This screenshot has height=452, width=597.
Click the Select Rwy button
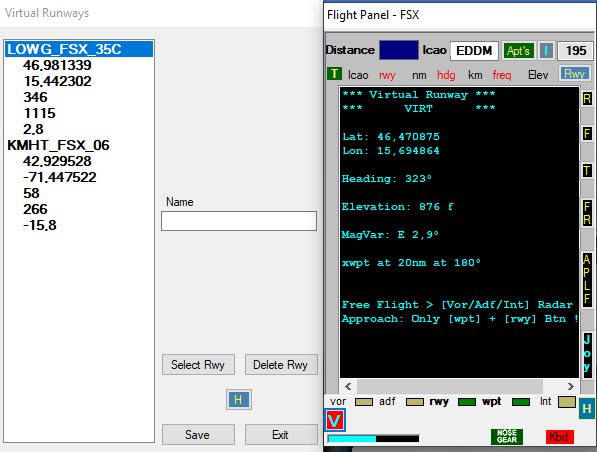tap(198, 365)
